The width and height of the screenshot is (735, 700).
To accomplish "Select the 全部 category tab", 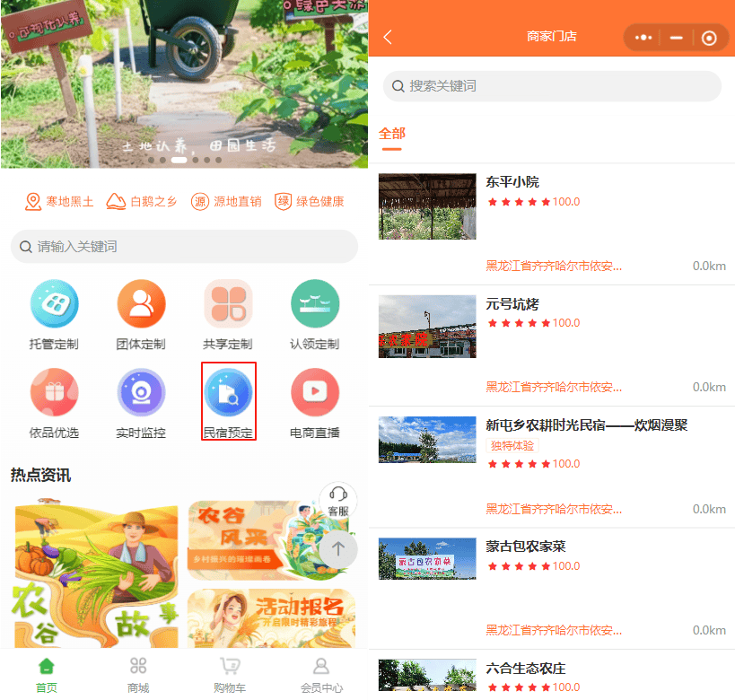I will 392,134.
